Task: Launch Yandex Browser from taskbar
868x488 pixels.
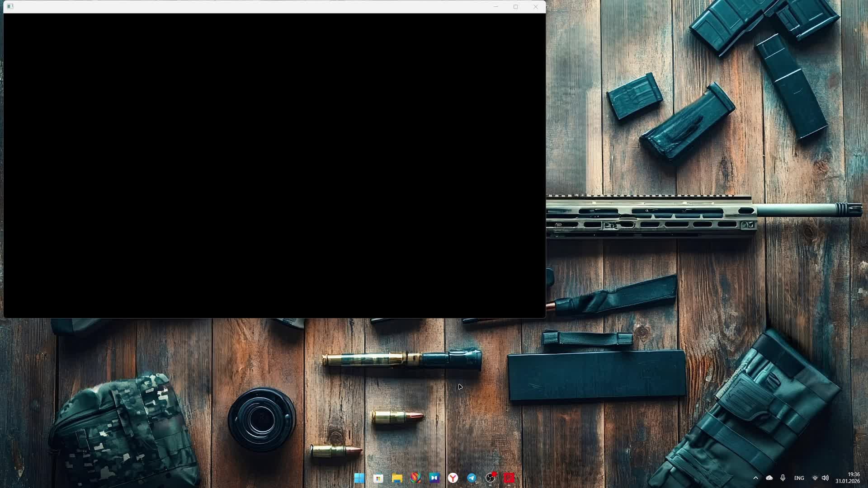Action: point(453,478)
